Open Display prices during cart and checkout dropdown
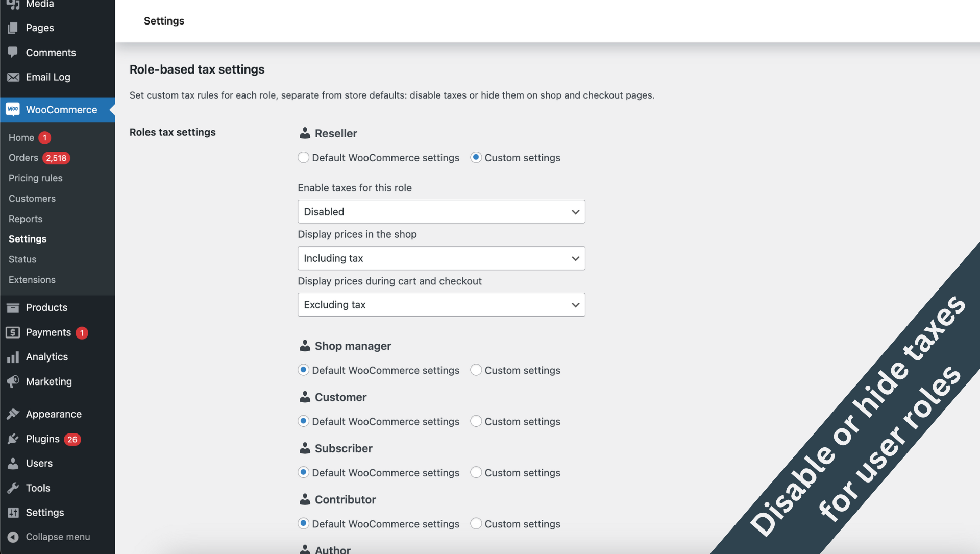The image size is (980, 554). click(x=441, y=305)
